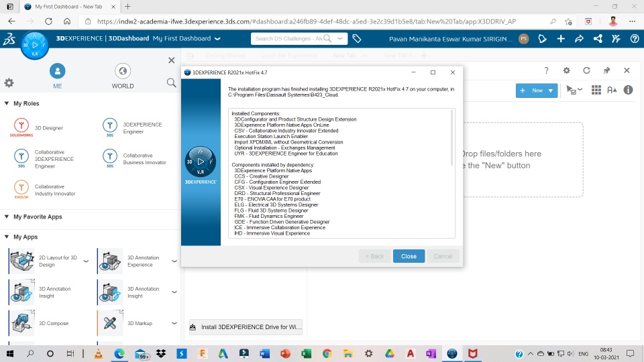Screen dimensions: 644x362
Task: Click Install 3DEXPERIENCE Drive for Windows
Action: click(x=246, y=327)
